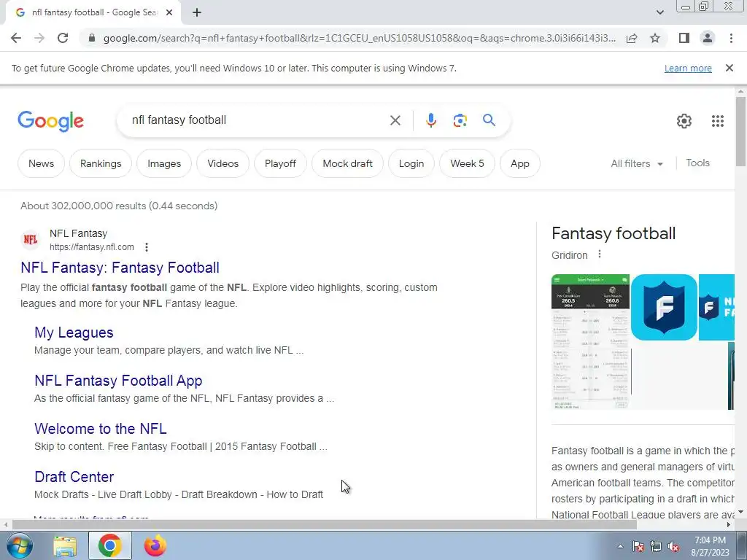Image resolution: width=747 pixels, height=560 pixels.
Task: Search by image with Lens icon
Action: point(460,120)
